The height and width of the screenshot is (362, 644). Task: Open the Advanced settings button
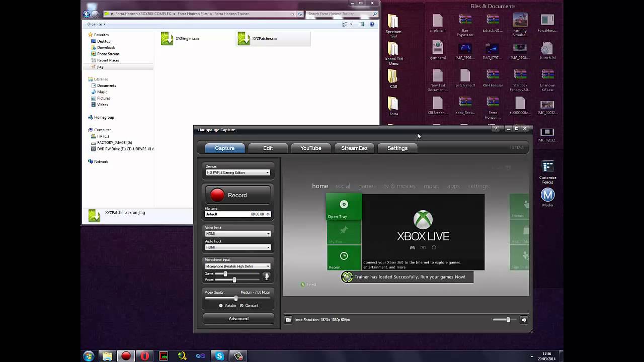pyautogui.click(x=238, y=319)
